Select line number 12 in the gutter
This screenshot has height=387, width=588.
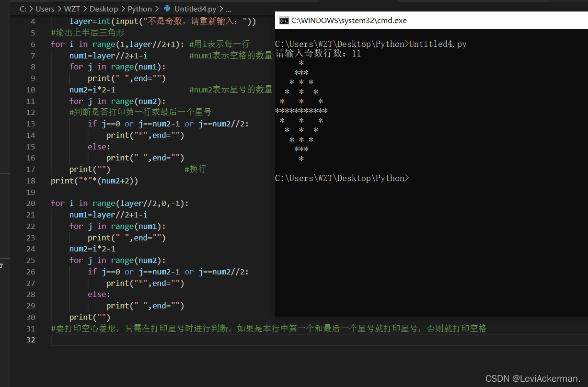click(31, 112)
